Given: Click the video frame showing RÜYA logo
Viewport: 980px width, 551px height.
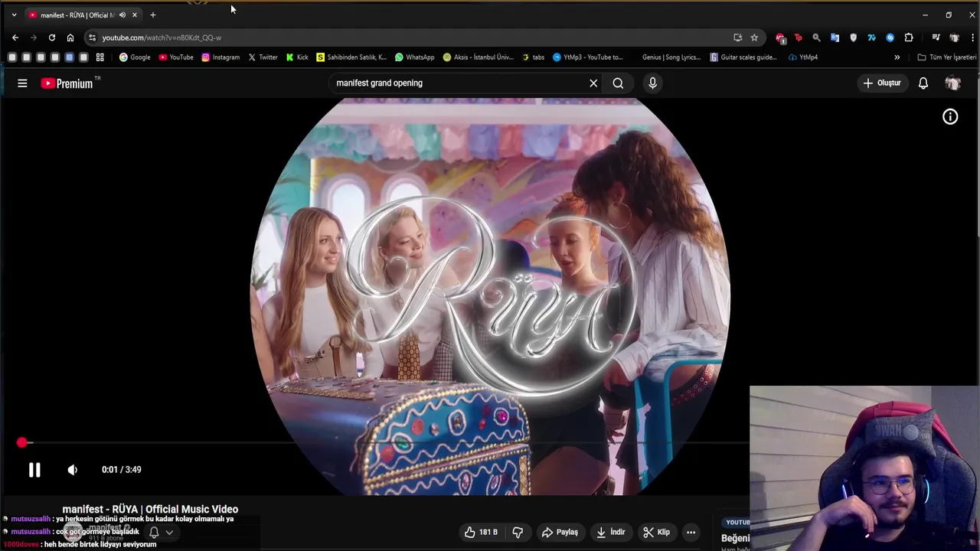Looking at the screenshot, I should click(x=490, y=297).
